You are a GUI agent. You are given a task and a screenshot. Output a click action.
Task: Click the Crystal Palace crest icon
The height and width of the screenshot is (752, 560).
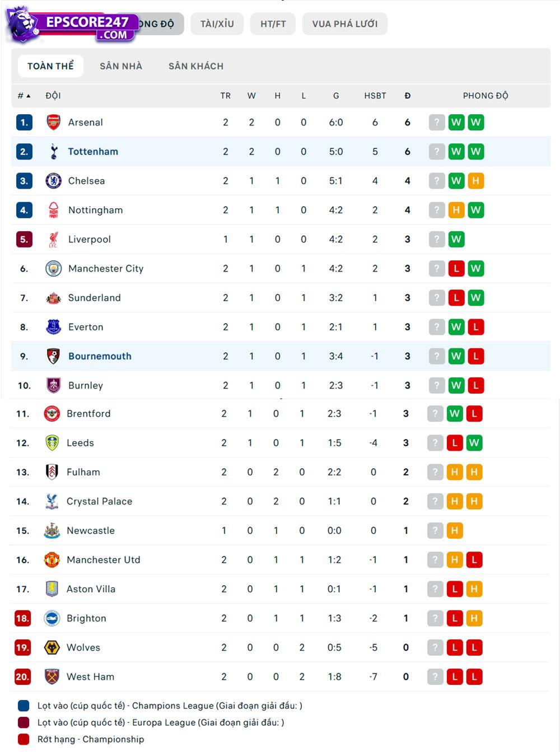click(52, 502)
